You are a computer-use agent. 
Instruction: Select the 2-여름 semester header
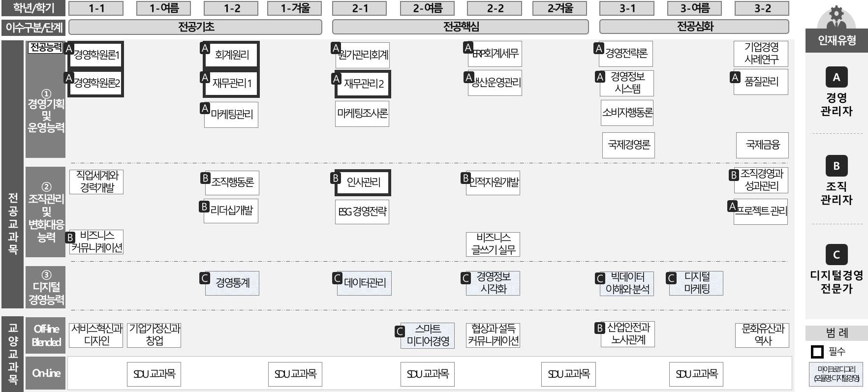[427, 8]
